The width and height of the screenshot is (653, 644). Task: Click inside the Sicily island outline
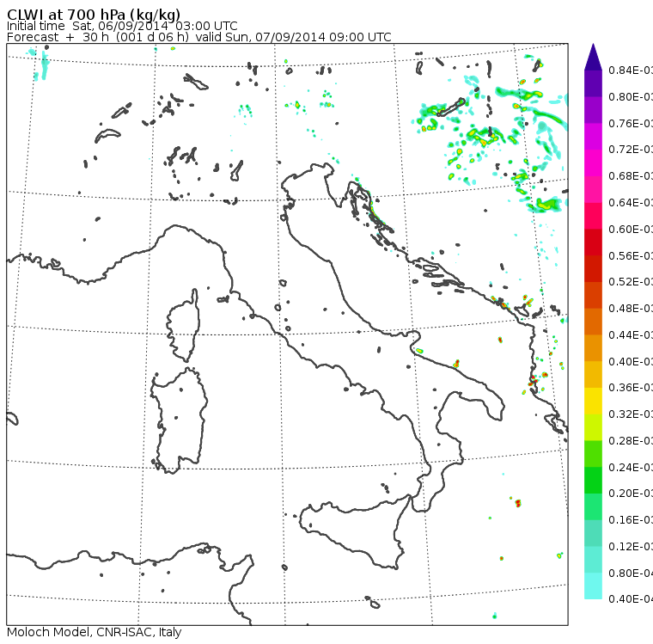[354, 530]
